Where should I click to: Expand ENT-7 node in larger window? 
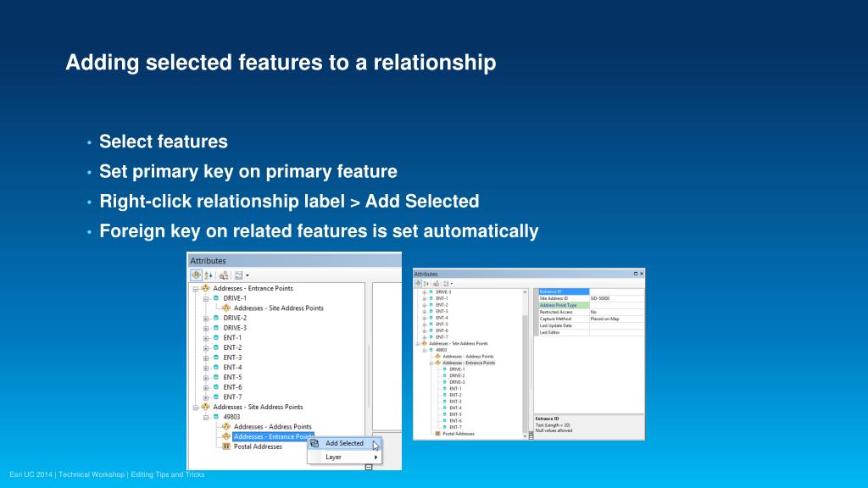click(206, 398)
